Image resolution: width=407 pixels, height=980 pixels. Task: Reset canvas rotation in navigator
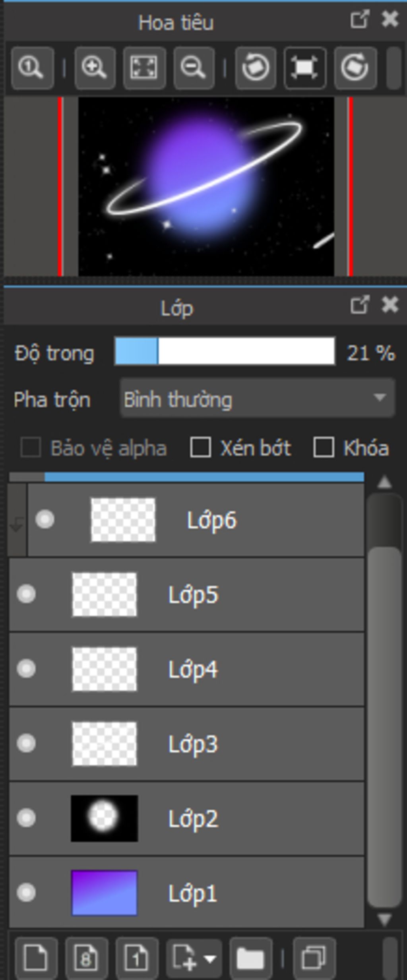[x=305, y=68]
